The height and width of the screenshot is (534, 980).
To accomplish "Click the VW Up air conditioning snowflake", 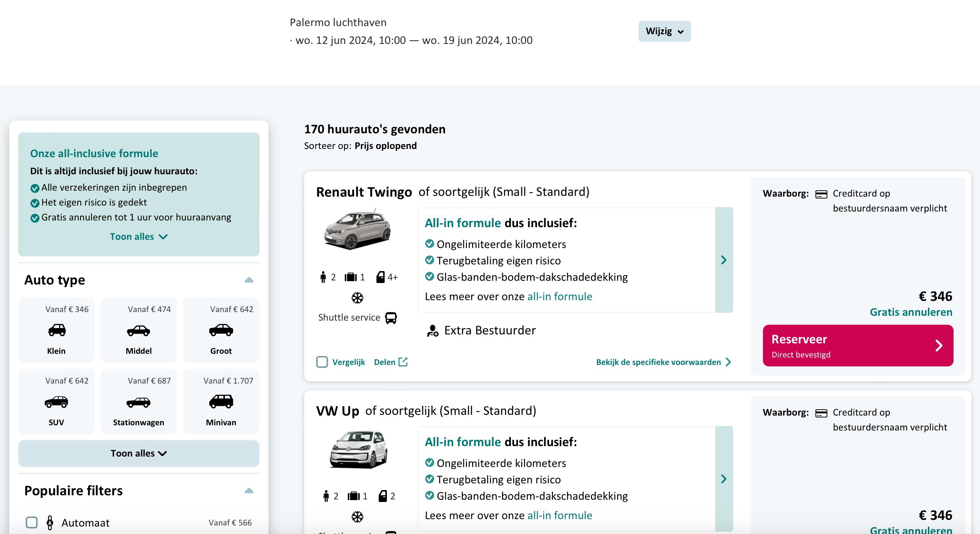I will coord(357,517).
